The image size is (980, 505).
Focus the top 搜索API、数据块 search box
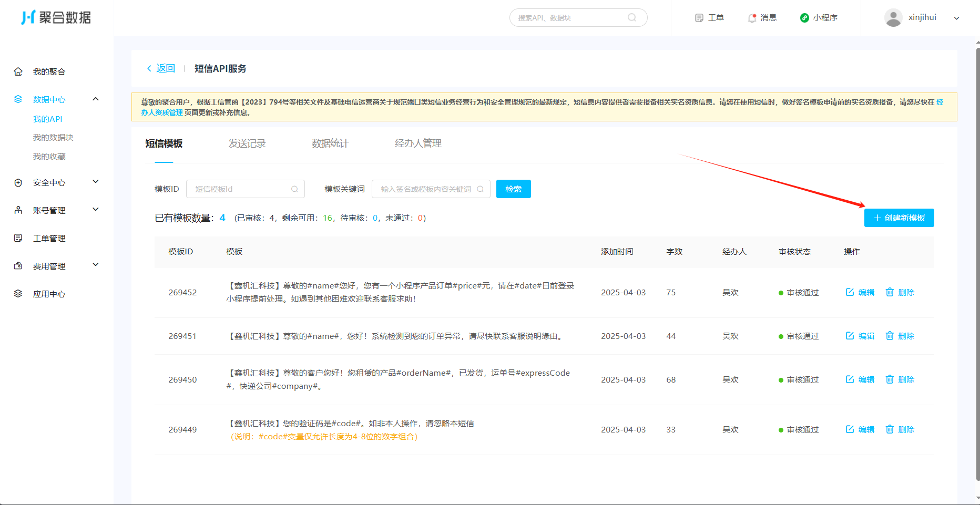578,17
